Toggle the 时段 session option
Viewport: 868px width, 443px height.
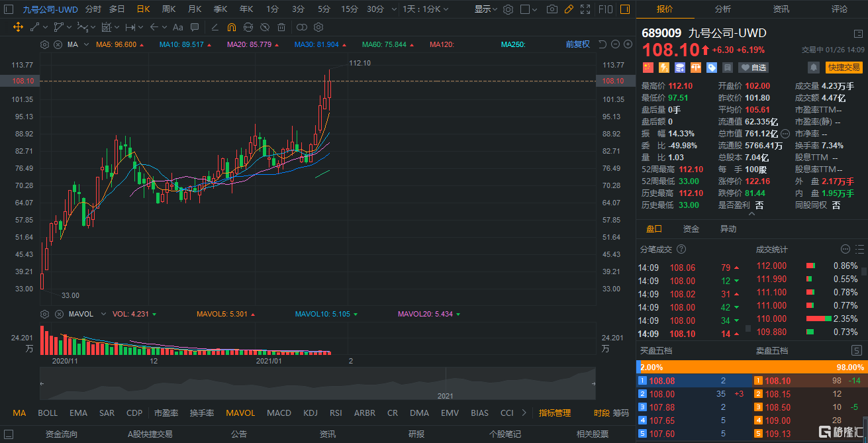coord(601,413)
